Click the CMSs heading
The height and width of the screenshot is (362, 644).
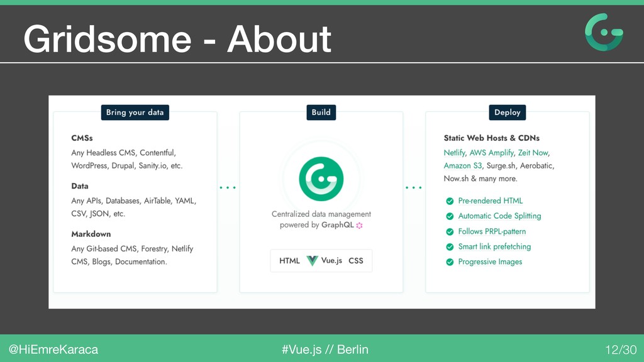[x=82, y=138]
